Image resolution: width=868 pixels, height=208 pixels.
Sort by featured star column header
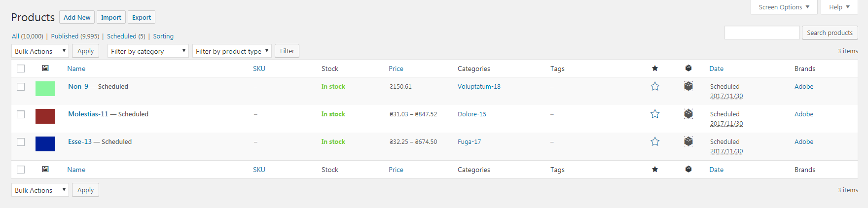pyautogui.click(x=655, y=69)
